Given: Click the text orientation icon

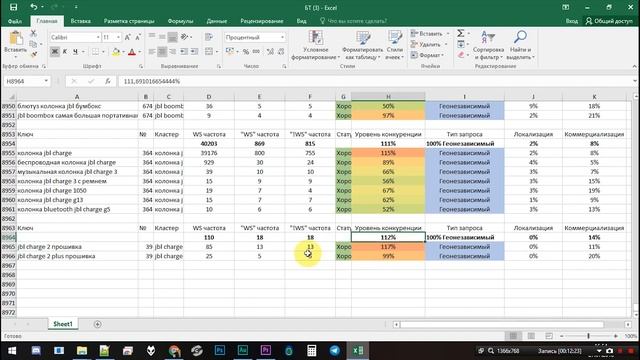Looking at the screenshot, I should pyautogui.click(x=184, y=37).
